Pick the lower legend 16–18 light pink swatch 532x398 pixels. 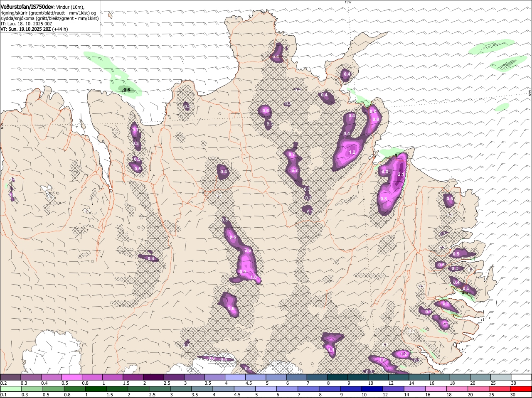pos(435,389)
